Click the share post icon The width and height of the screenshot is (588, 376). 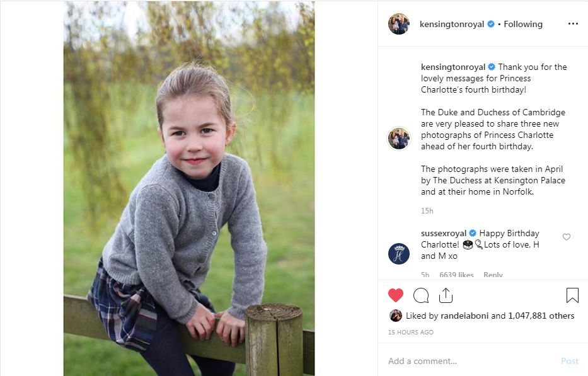(x=446, y=295)
